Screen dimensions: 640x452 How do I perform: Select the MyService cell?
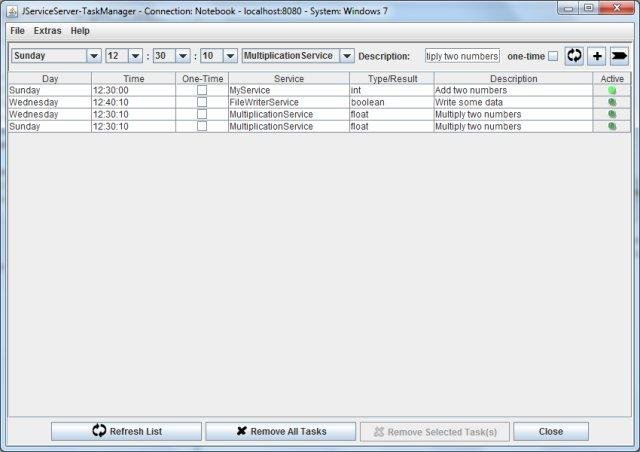pos(289,90)
